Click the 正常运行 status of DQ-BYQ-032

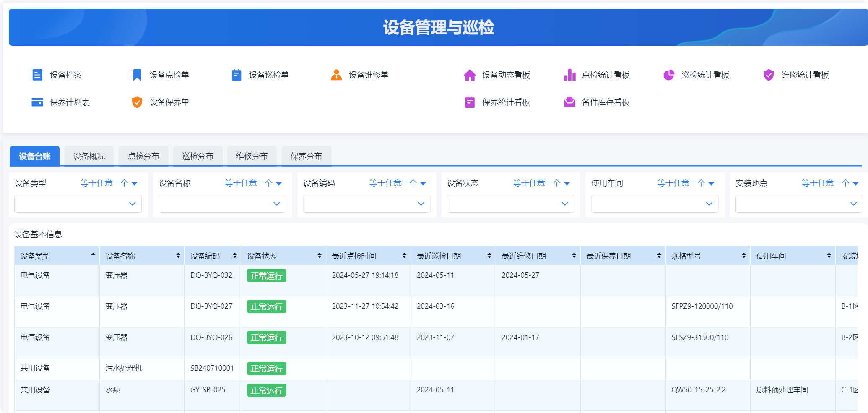coord(267,276)
